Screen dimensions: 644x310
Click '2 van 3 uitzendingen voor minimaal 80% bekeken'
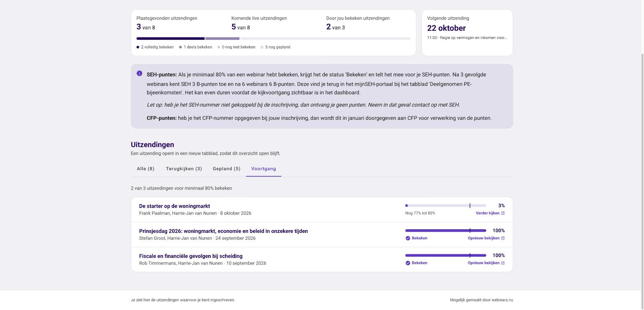tap(182, 188)
